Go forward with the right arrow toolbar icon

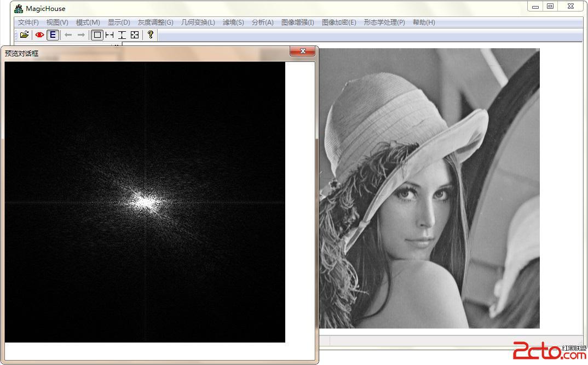pos(81,35)
